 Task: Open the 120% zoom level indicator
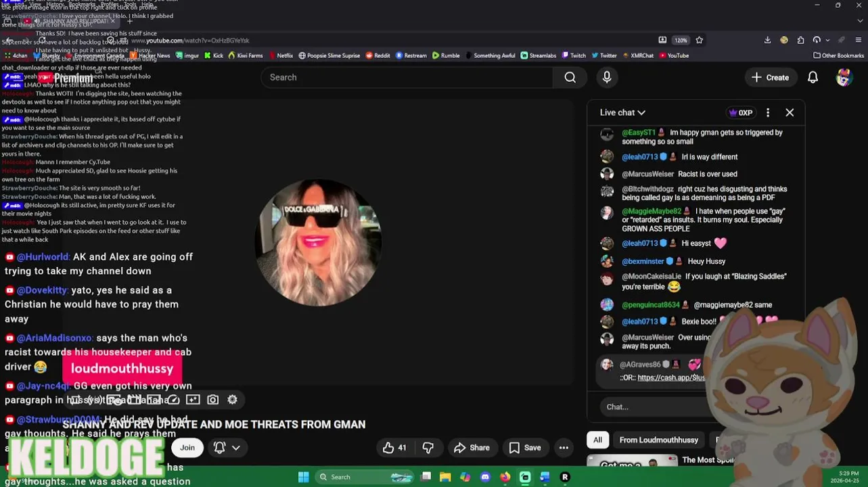pos(680,40)
